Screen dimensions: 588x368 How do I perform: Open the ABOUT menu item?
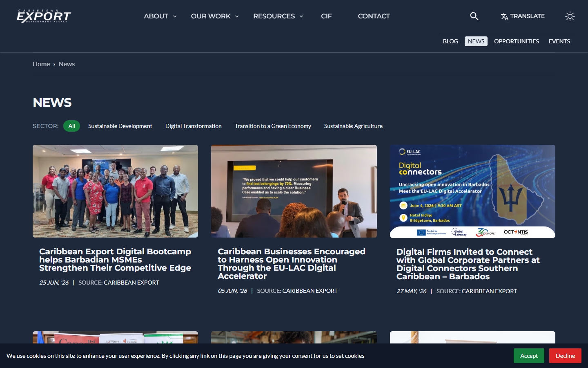pyautogui.click(x=156, y=16)
